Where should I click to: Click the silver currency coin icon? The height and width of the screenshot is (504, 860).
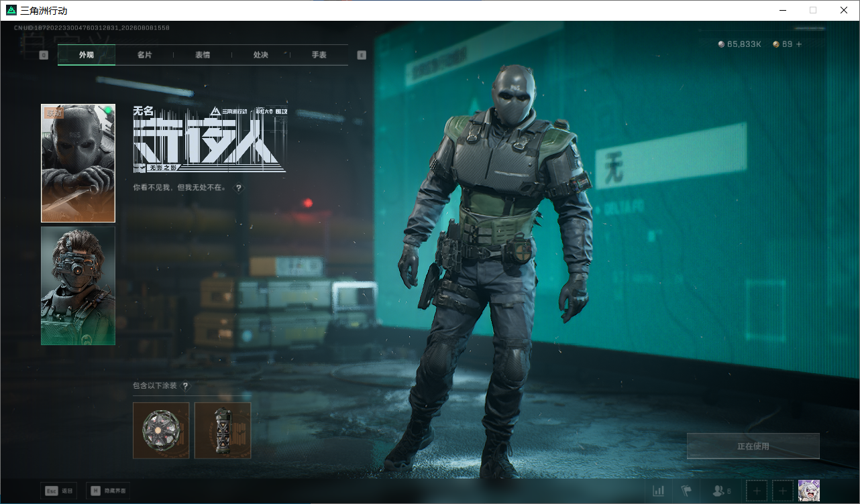pos(722,44)
